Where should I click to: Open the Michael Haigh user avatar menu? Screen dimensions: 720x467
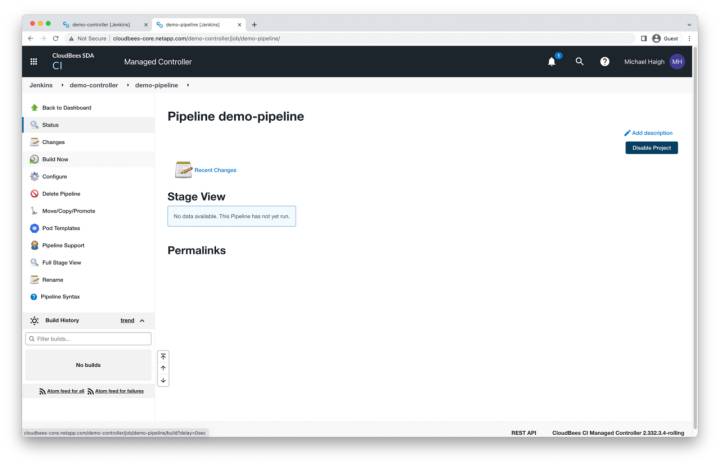click(677, 62)
